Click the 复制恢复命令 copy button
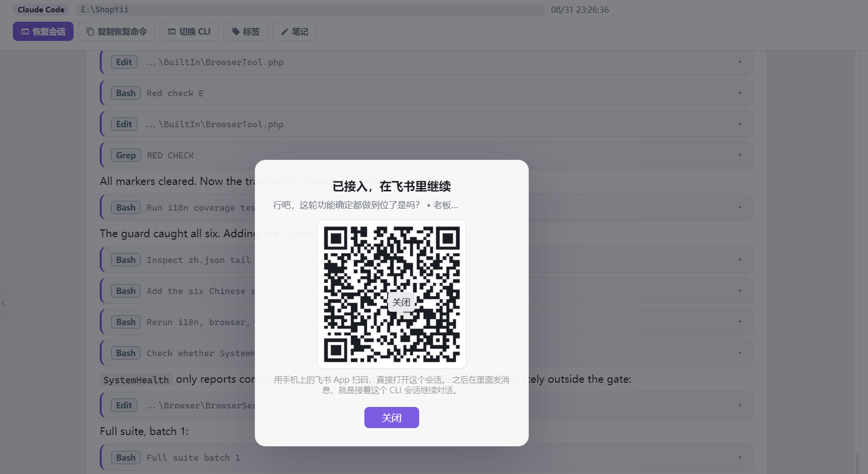Viewport: 868px width, 474px height. 117,32
